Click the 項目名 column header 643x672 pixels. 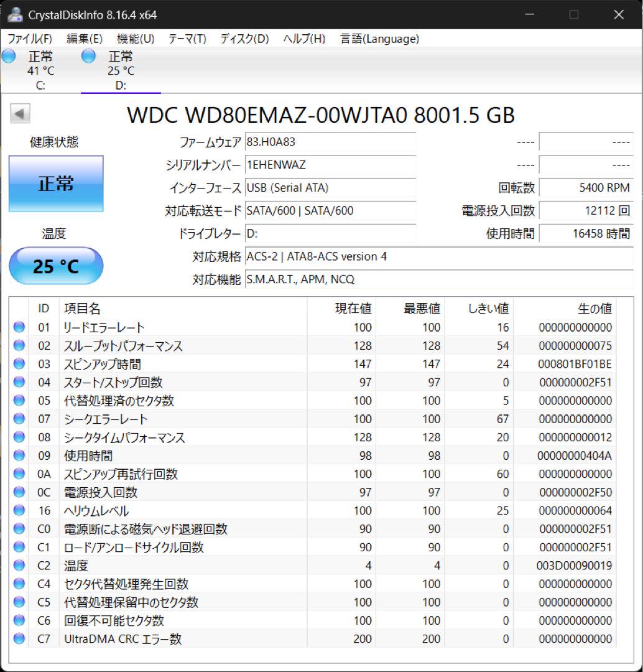click(183, 308)
